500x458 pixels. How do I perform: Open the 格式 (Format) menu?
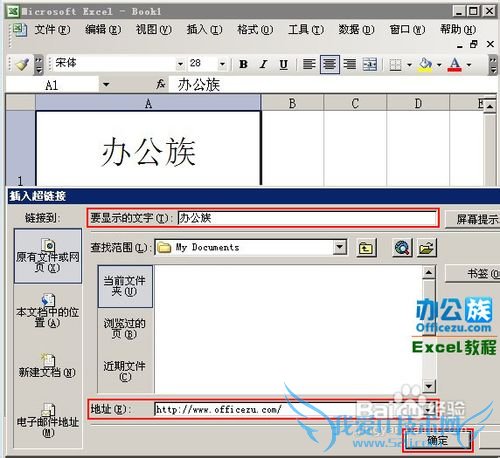pos(255,30)
